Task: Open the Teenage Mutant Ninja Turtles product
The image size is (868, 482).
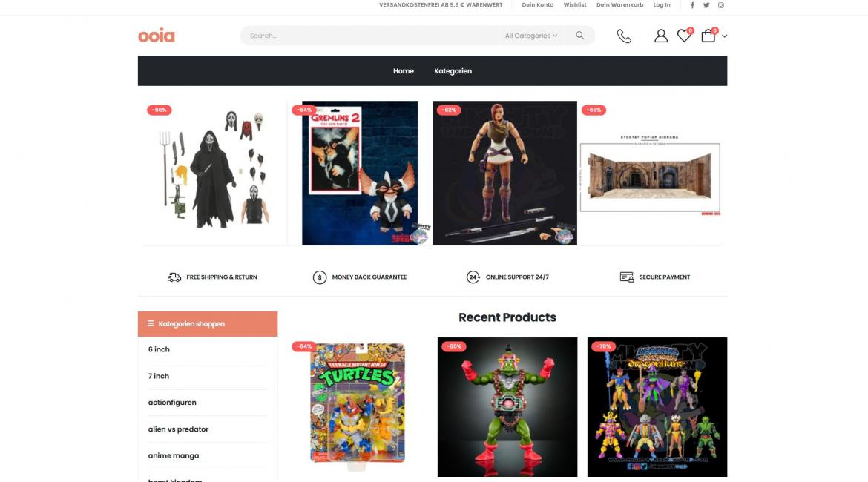Action: 358,407
